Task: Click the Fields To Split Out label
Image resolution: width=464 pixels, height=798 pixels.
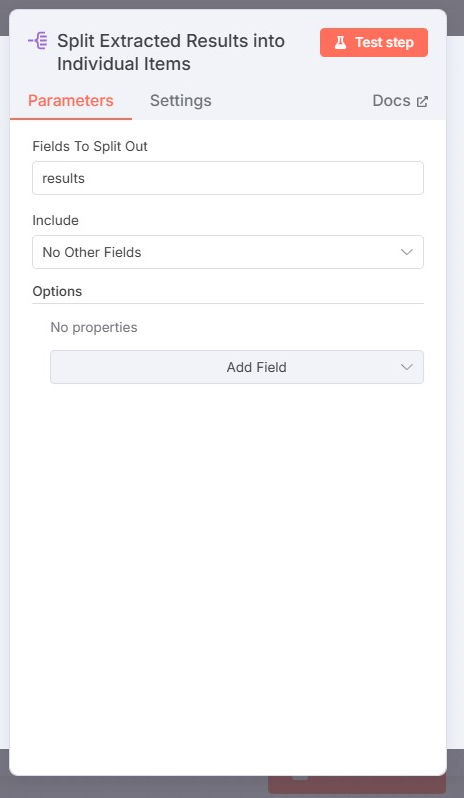Action: point(90,147)
